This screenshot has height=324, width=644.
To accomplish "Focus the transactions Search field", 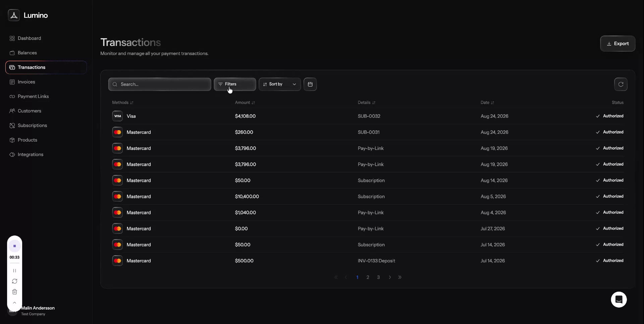I will 160,84.
